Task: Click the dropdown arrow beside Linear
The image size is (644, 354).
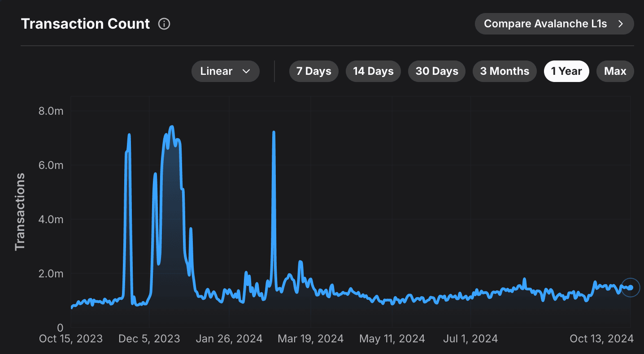Action: (x=246, y=71)
